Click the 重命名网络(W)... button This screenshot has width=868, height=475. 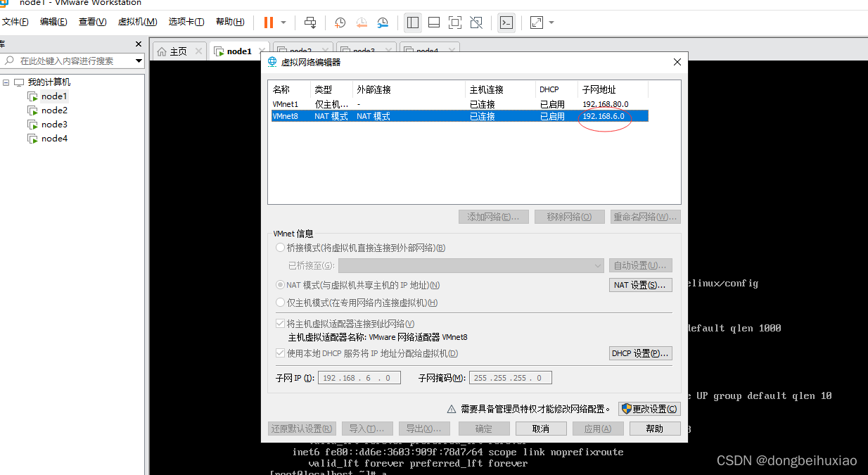645,217
